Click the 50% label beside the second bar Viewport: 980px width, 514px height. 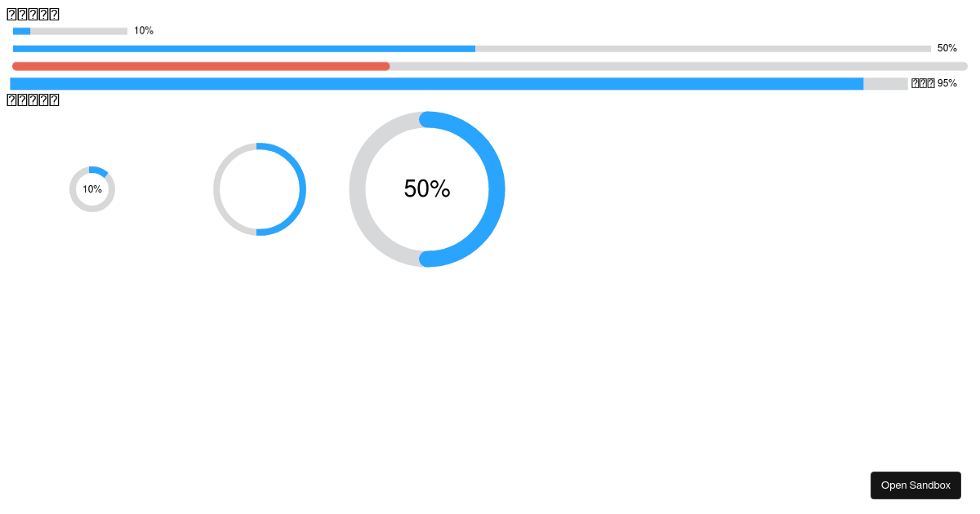946,47
